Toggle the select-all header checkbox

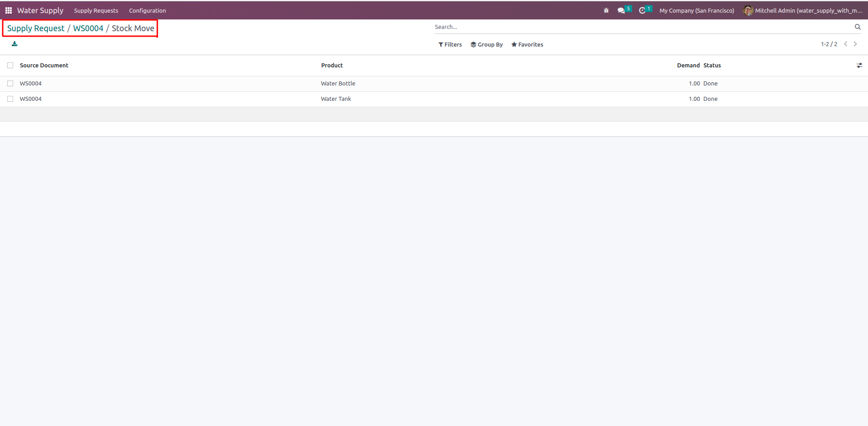tap(10, 66)
